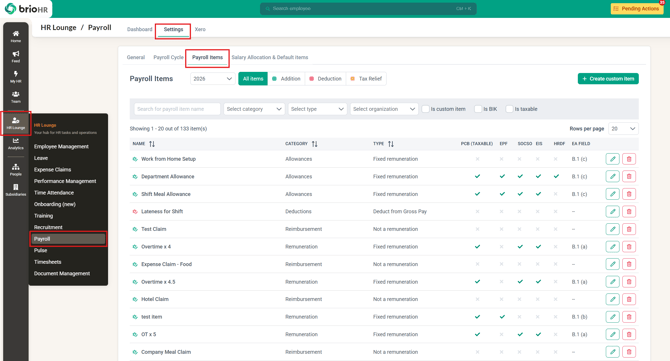Open the Analytics chart icon in sidebar
Viewport: 670px width, 361px height.
tap(16, 144)
